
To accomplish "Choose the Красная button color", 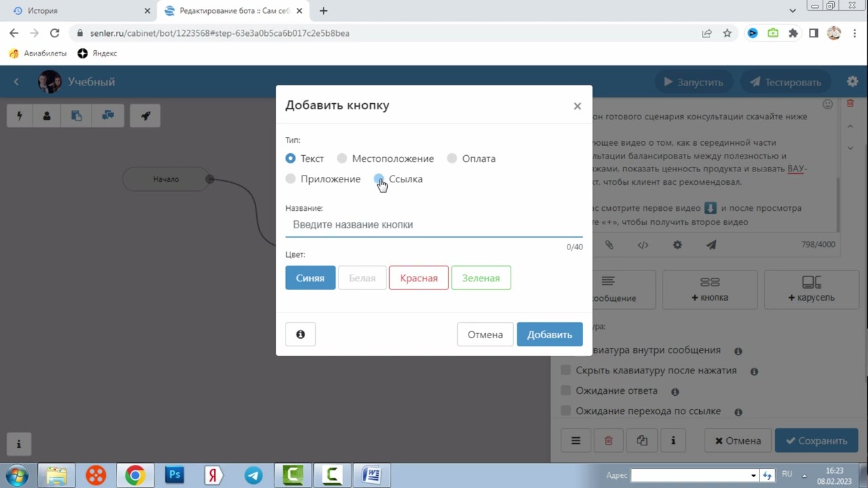I will click(418, 278).
